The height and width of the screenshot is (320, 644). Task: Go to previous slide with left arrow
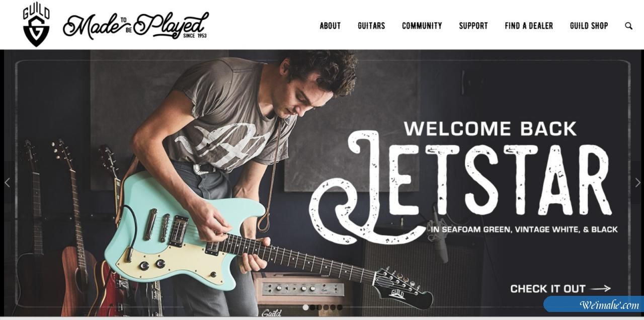(7, 183)
